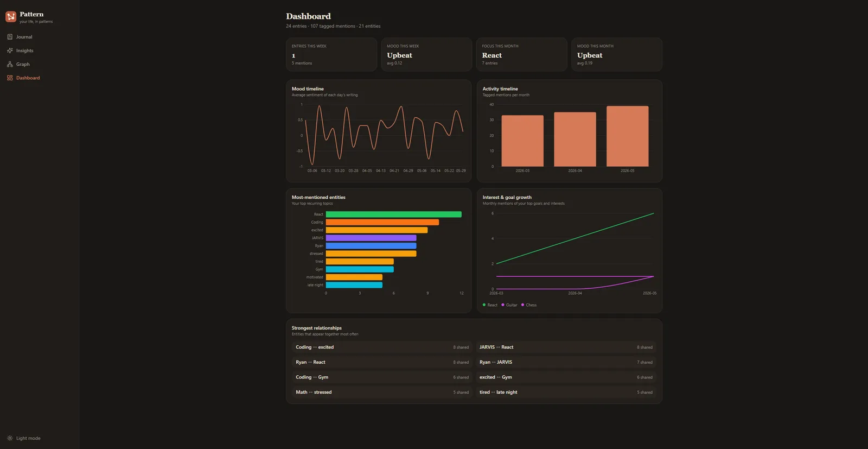Screen dimensions: 868x449
Task: Click the Graph nodes icon
Action: pyautogui.click(x=10, y=64)
